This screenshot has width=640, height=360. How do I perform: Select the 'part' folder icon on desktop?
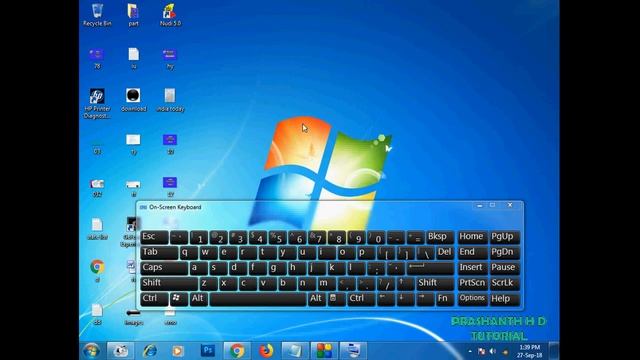coord(133,15)
